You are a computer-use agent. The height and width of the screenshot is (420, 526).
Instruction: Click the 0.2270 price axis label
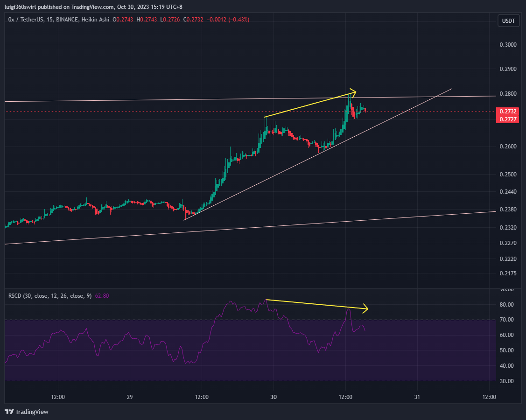tap(508, 243)
